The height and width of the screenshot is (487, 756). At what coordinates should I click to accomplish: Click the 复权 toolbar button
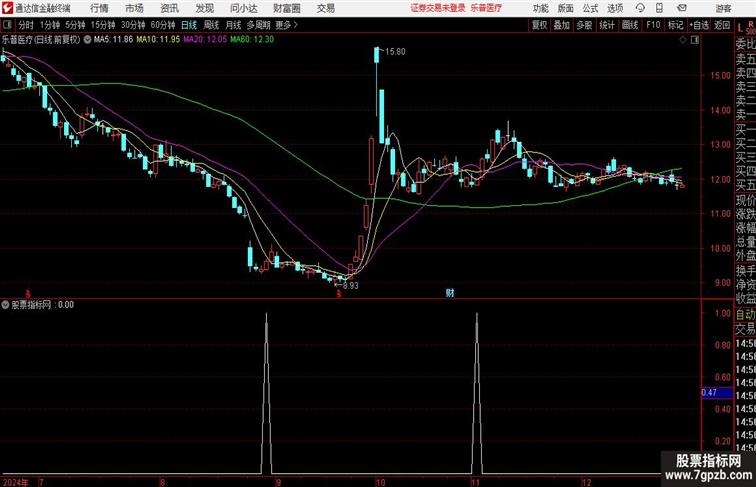[540, 25]
